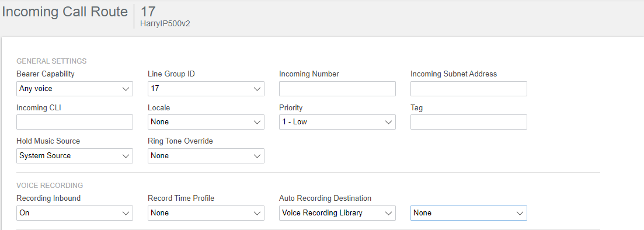Image resolution: width=644 pixels, height=230 pixels.
Task: Click the Tag input field
Action: pos(469,122)
